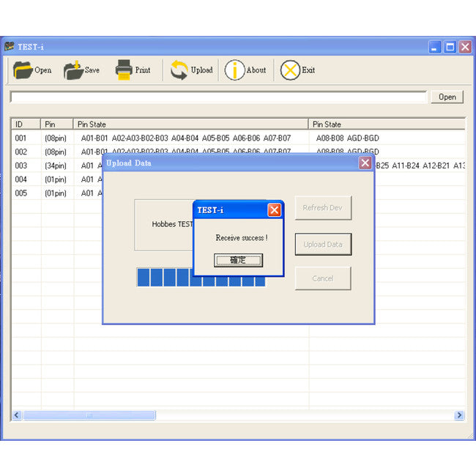Click Open button beside file path field

tap(447, 97)
